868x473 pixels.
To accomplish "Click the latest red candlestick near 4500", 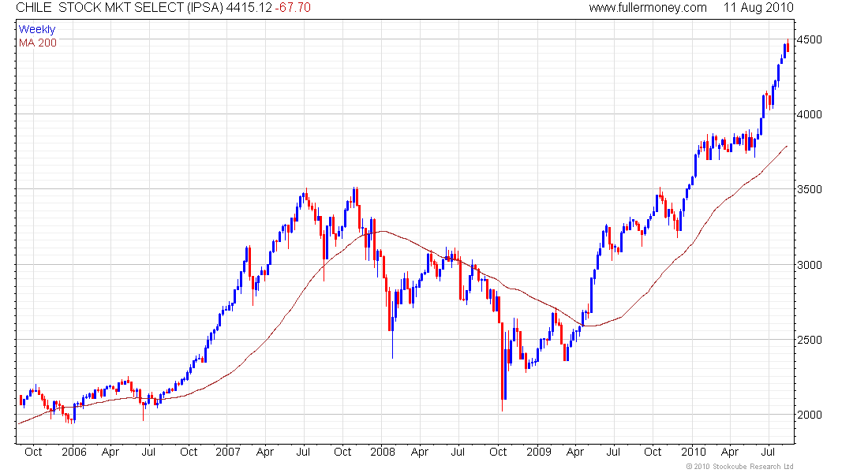I will pyautogui.click(x=788, y=47).
